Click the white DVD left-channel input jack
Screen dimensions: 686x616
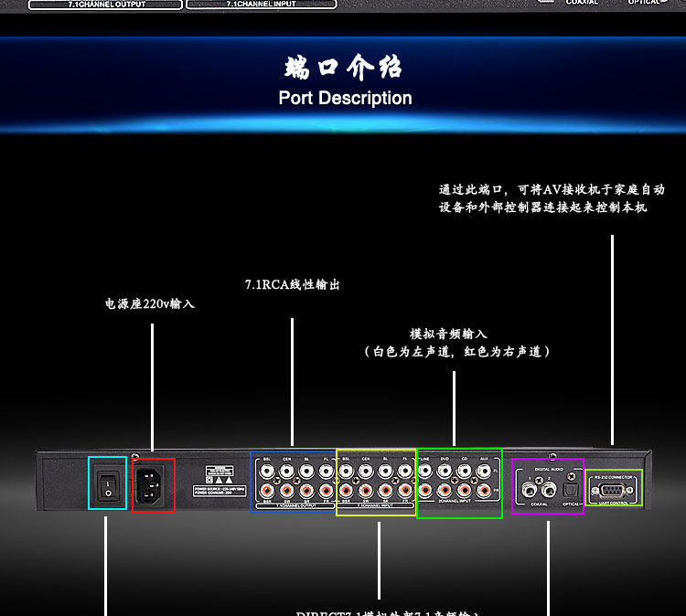click(x=445, y=472)
